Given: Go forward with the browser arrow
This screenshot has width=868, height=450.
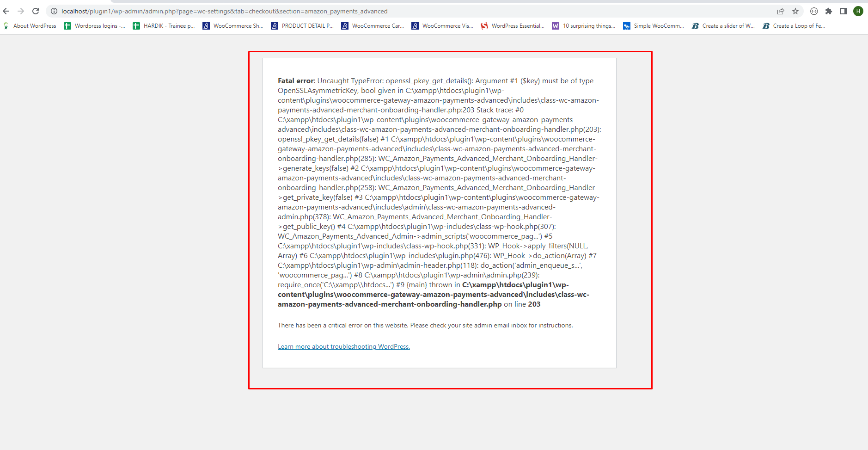Looking at the screenshot, I should pos(21,11).
